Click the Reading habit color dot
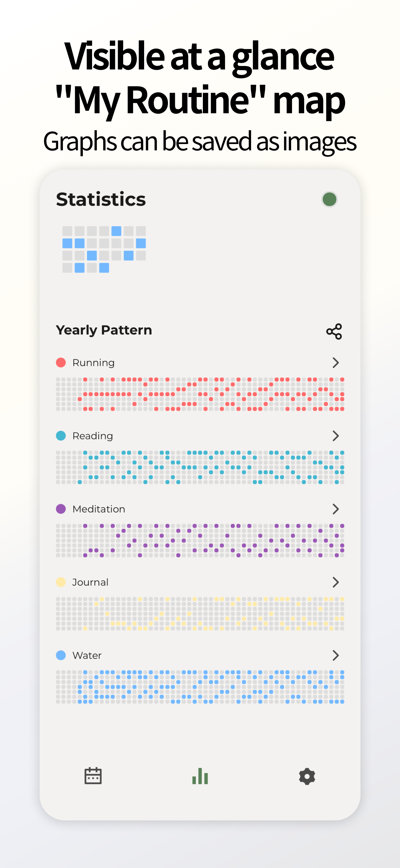The image size is (400, 868). (x=61, y=435)
